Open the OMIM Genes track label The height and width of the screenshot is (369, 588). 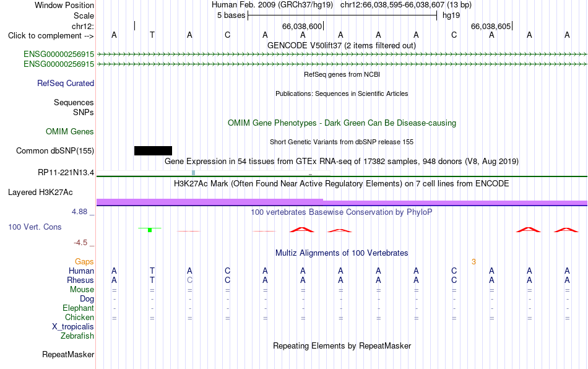pyautogui.click(x=69, y=132)
